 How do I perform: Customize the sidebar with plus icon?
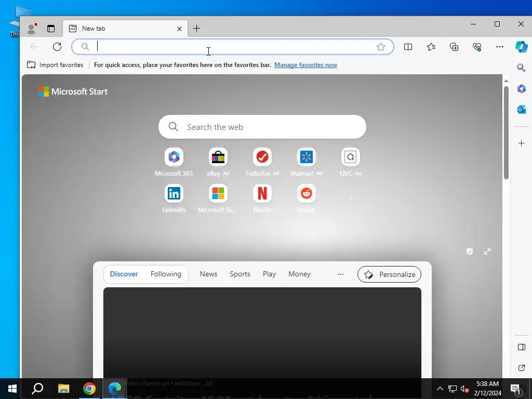point(522,143)
